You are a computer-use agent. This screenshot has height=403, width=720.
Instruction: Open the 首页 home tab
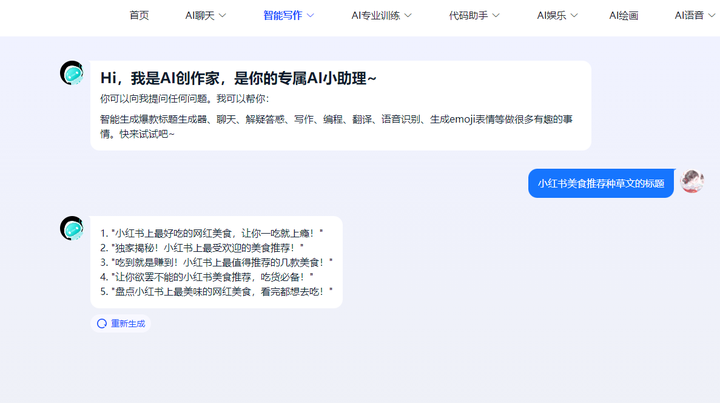coord(139,16)
